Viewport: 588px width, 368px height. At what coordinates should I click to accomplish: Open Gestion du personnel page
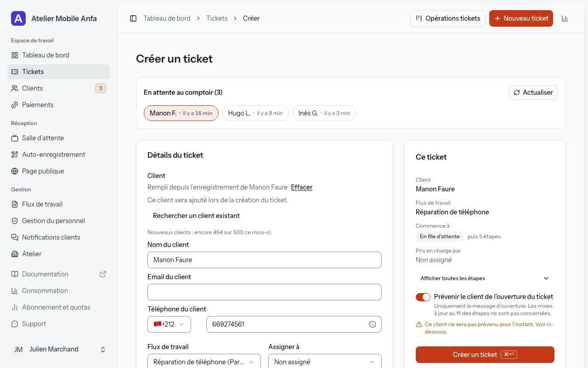59,221
